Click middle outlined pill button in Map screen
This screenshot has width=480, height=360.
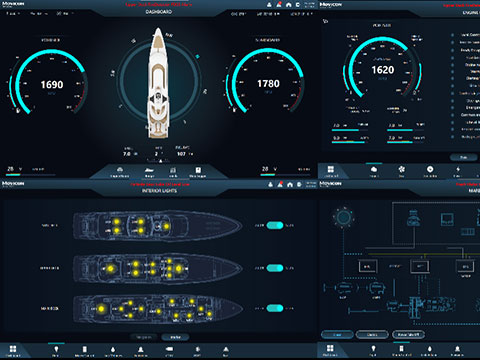372,334
